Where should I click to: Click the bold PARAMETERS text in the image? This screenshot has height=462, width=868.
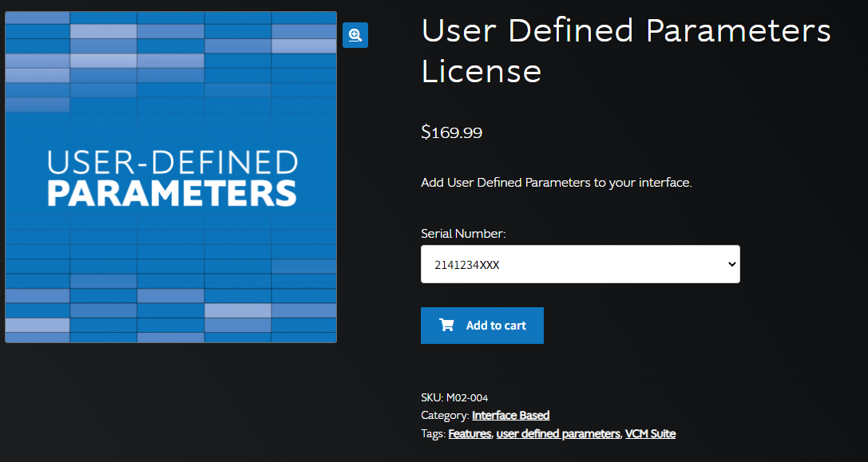[x=172, y=194]
